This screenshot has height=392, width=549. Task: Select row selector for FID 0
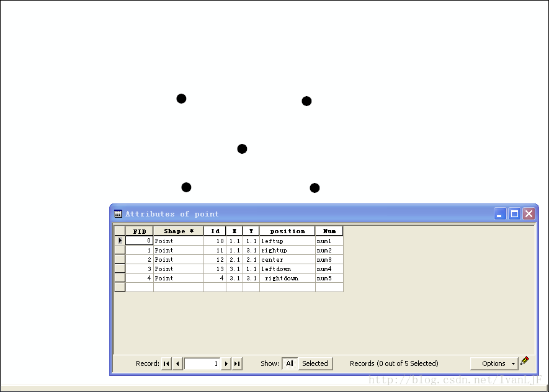[120, 241]
